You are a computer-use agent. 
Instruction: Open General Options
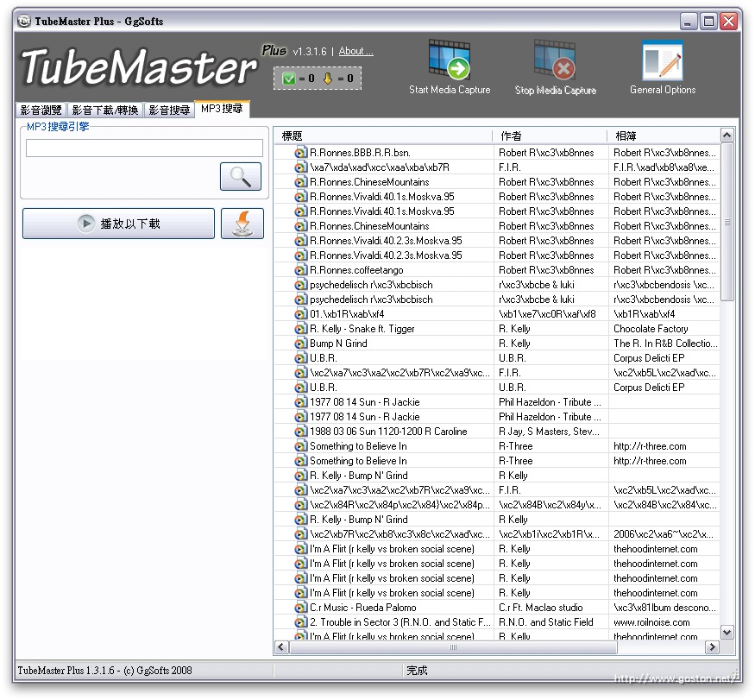(663, 66)
